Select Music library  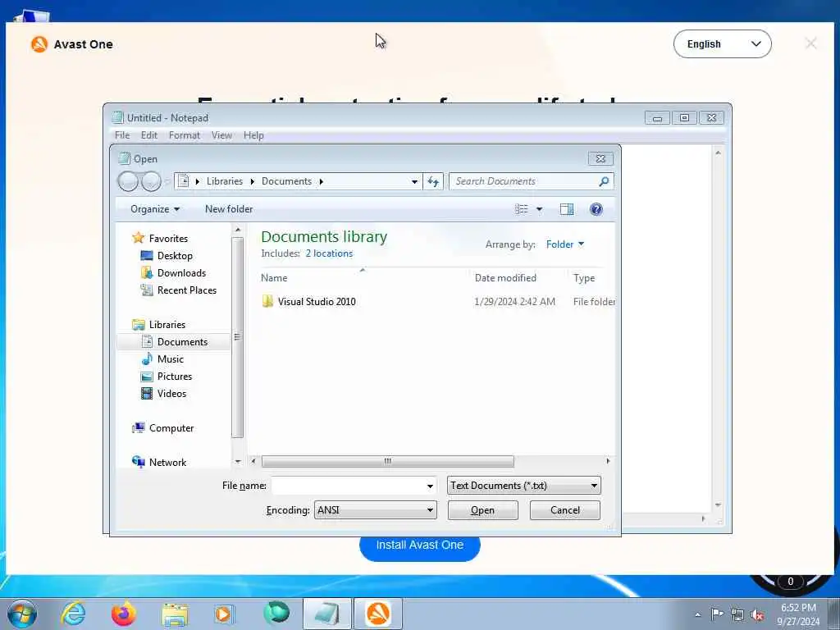pos(171,359)
